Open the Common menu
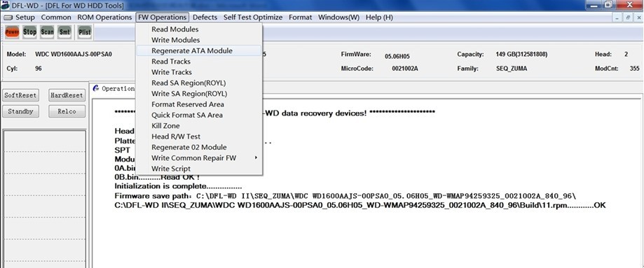 56,17
